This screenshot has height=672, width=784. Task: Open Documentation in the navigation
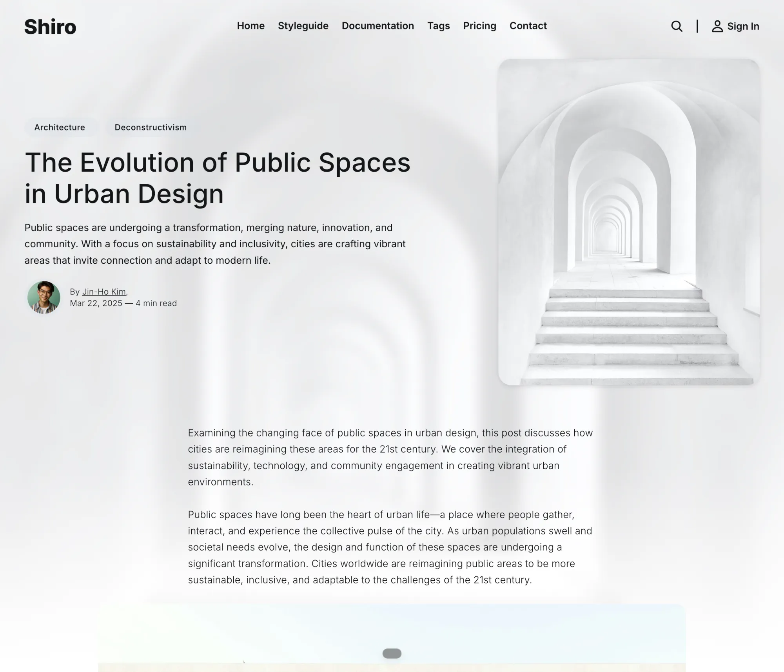click(378, 26)
